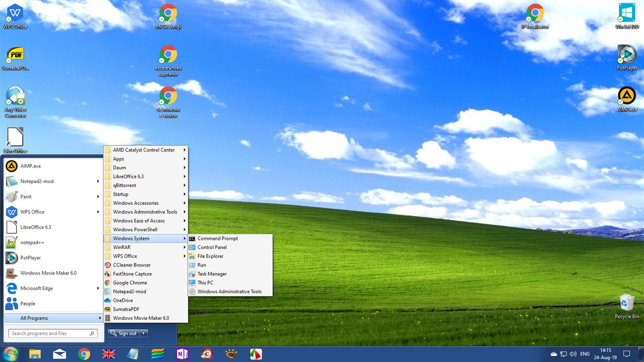Open Command Prompt from Windows System

230,238
